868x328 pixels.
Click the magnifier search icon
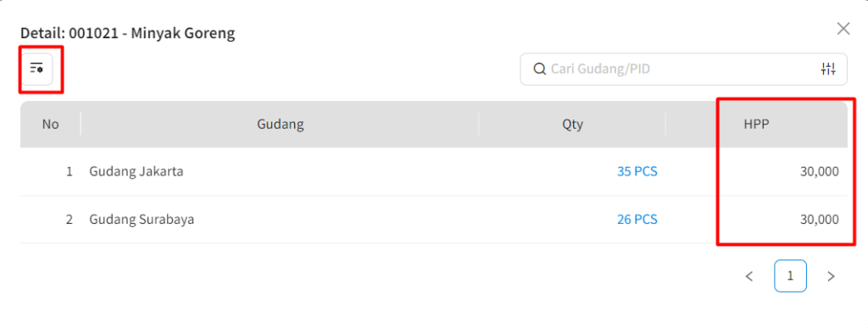[539, 69]
